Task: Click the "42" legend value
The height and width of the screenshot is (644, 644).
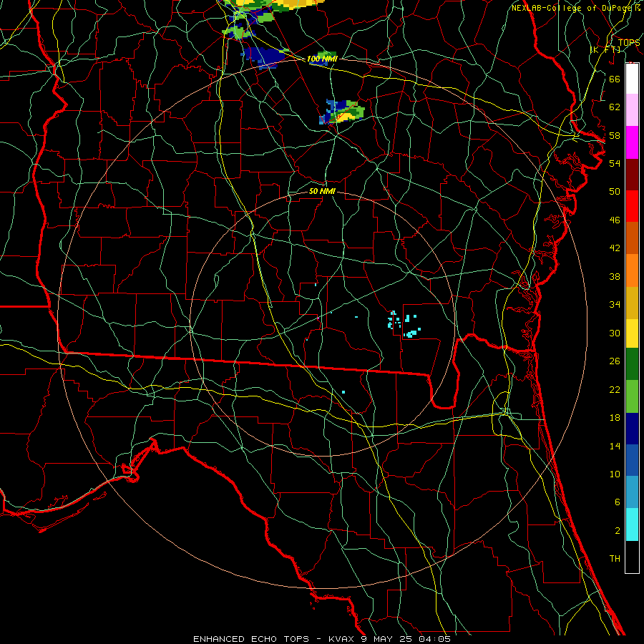Action: click(x=615, y=248)
